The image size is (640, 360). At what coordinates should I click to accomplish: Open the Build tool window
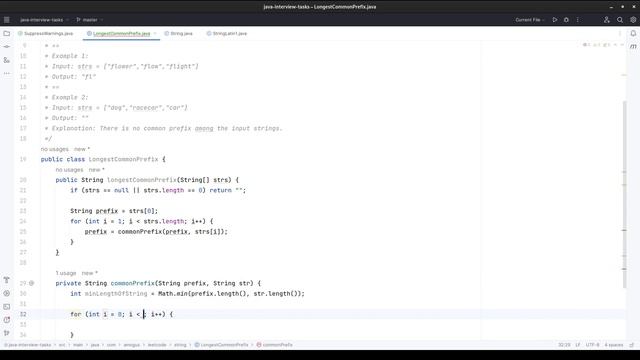(x=7, y=280)
